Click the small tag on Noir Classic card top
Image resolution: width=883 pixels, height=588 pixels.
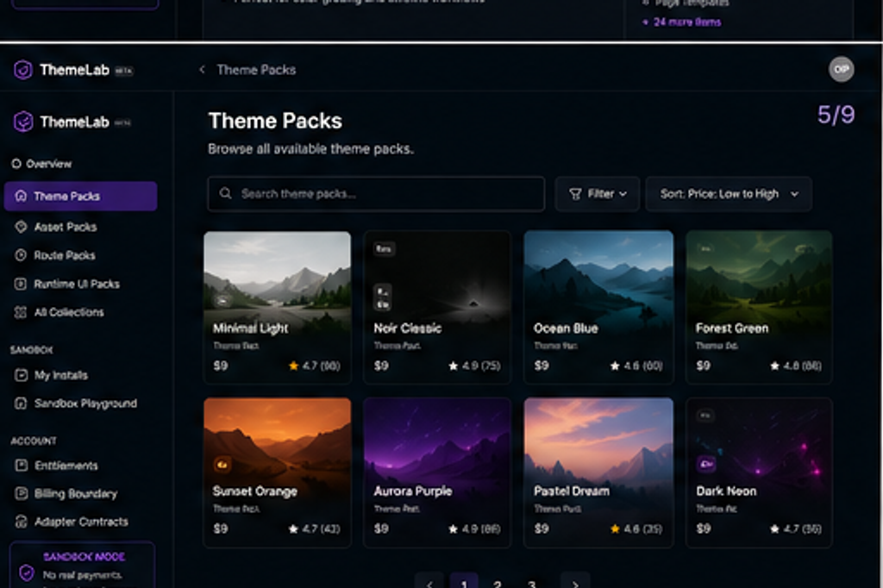(x=384, y=248)
